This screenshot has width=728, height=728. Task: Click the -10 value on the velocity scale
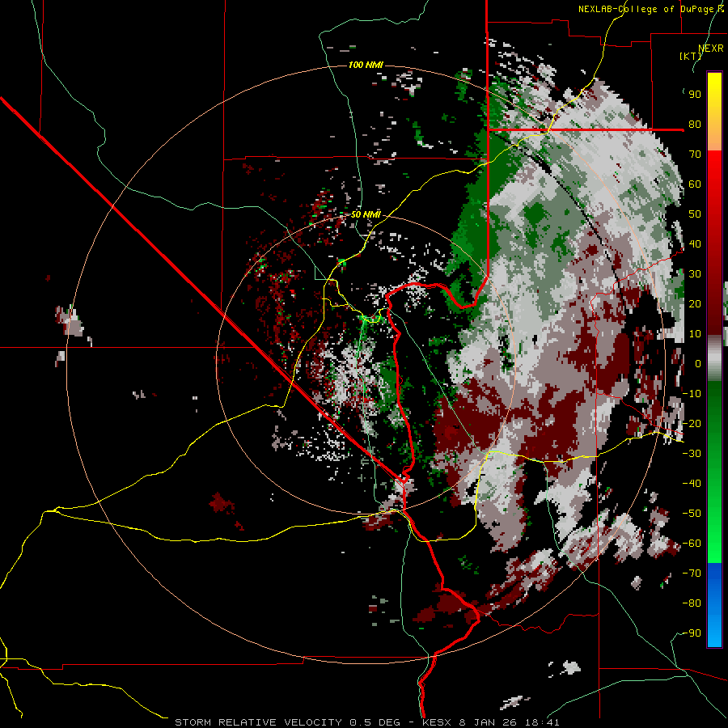(692, 394)
